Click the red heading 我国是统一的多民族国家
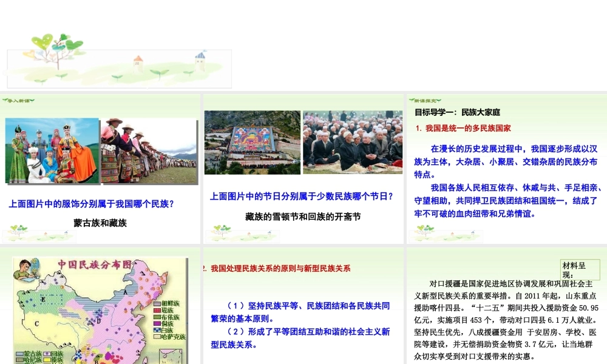The image size is (607, 364). click(x=467, y=129)
